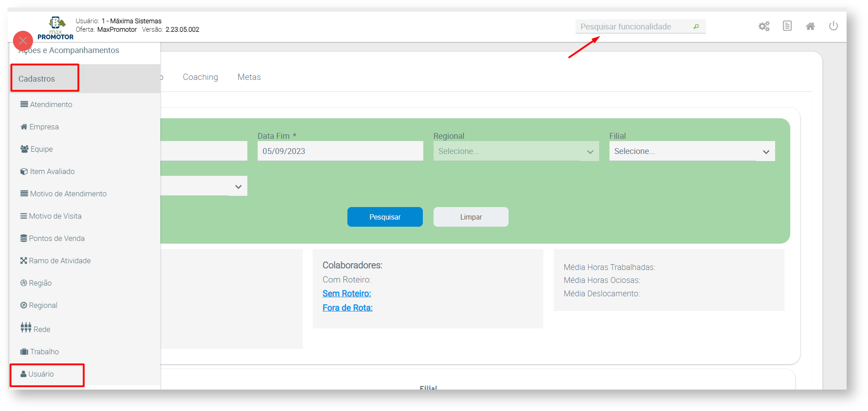Click the Média Horas Trabalhadas text

pyautogui.click(x=609, y=267)
